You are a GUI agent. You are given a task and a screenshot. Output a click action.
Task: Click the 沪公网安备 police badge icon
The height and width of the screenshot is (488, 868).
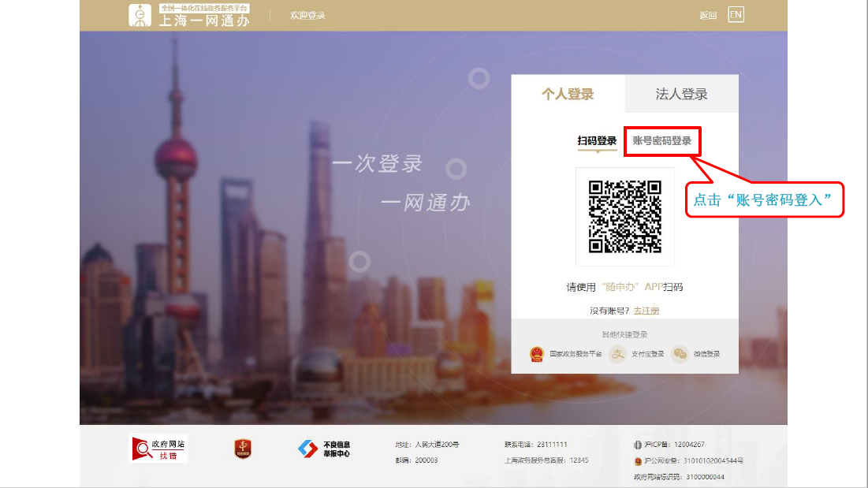[x=638, y=460]
